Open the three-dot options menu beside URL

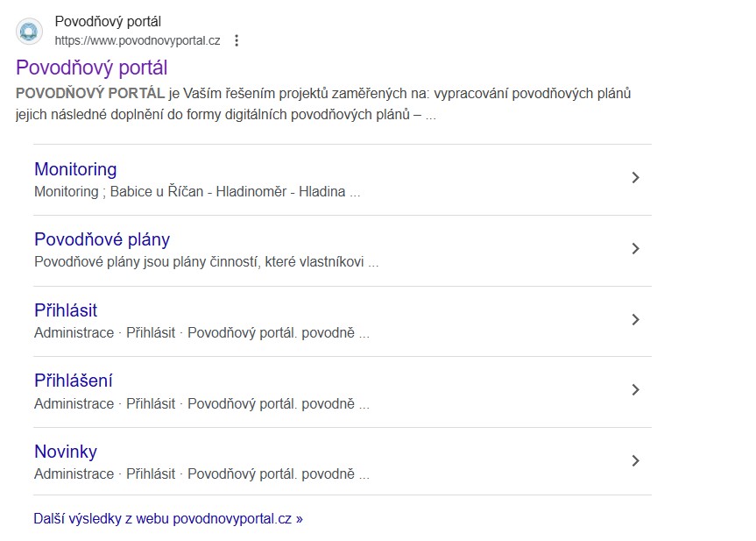tap(237, 40)
